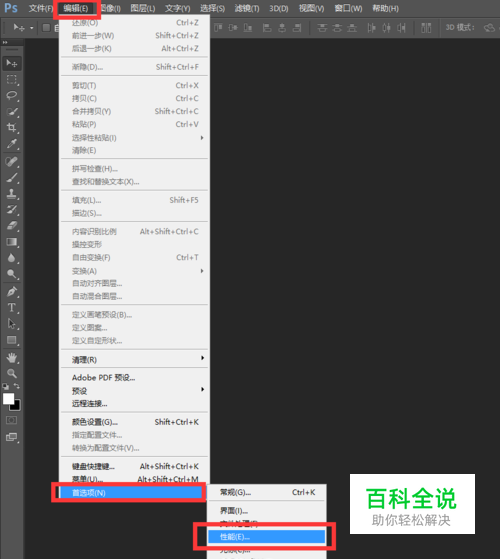
Task: Select the Healing Brush tool
Action: 12,161
